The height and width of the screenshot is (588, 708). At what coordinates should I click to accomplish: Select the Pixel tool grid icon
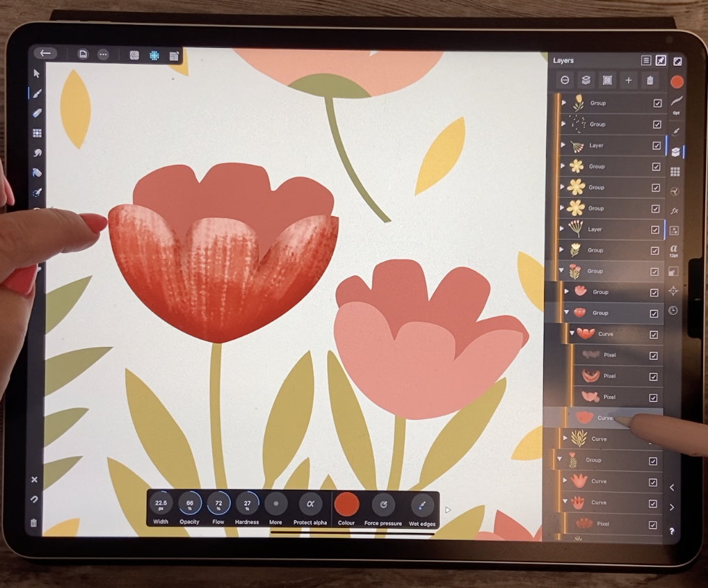pos(37,133)
